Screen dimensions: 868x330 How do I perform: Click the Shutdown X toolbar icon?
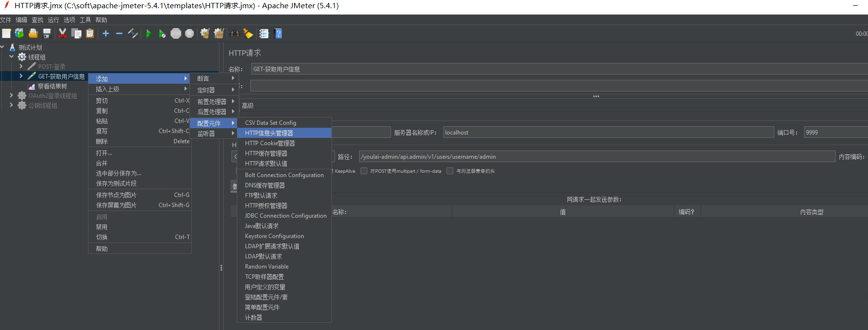click(189, 33)
